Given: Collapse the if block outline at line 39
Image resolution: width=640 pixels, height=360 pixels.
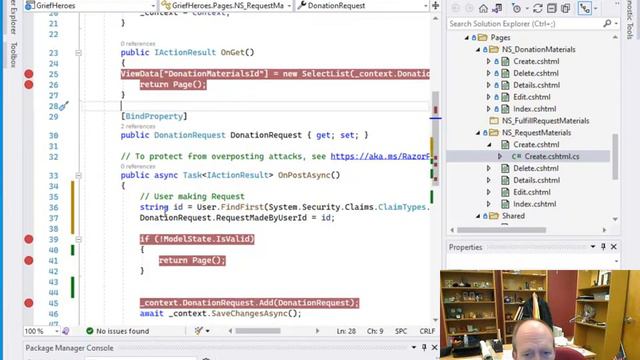Looking at the screenshot, I should tap(78, 239).
